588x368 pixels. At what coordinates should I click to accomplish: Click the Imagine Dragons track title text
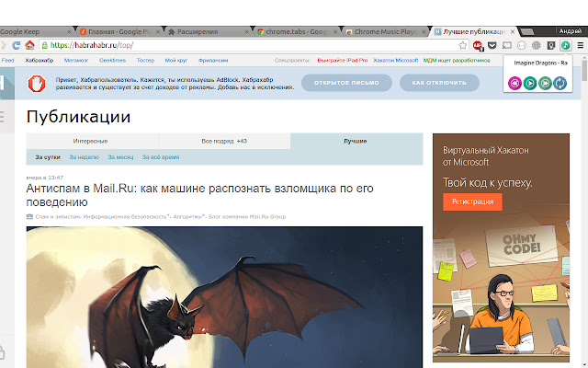click(x=540, y=63)
